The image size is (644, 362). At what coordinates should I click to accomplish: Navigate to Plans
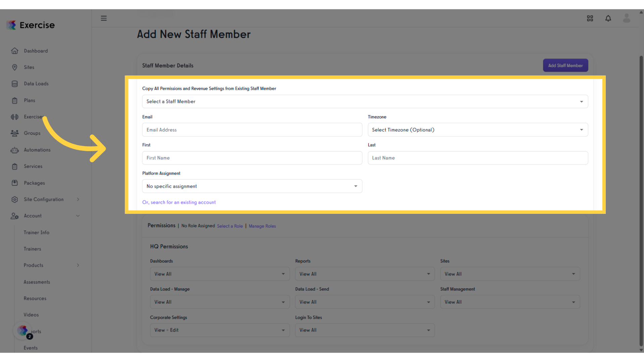click(30, 101)
